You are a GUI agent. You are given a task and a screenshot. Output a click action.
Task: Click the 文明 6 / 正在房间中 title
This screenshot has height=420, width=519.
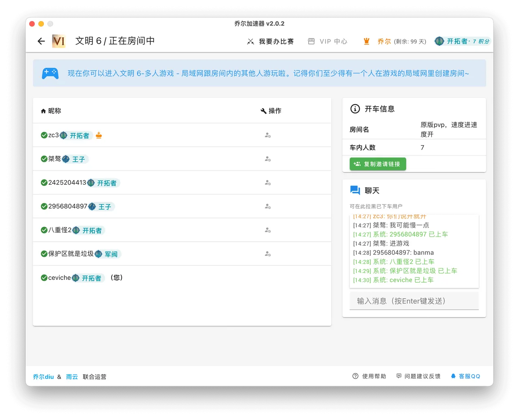115,41
